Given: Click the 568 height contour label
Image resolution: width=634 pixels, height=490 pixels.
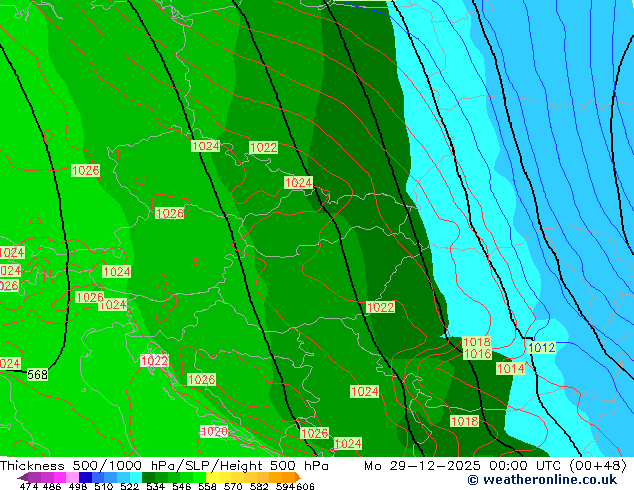Looking at the screenshot, I should (x=37, y=374).
